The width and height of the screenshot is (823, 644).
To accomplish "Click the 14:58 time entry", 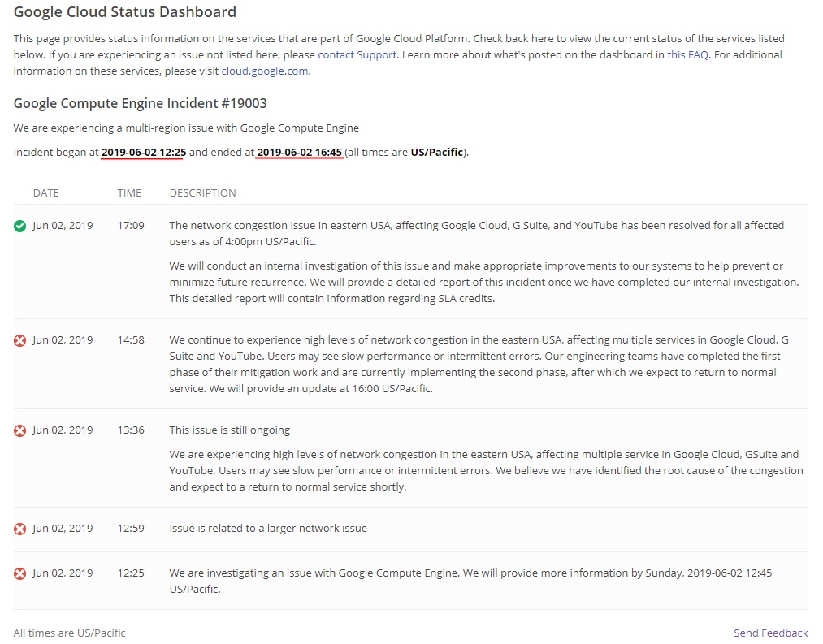I will (x=131, y=339).
